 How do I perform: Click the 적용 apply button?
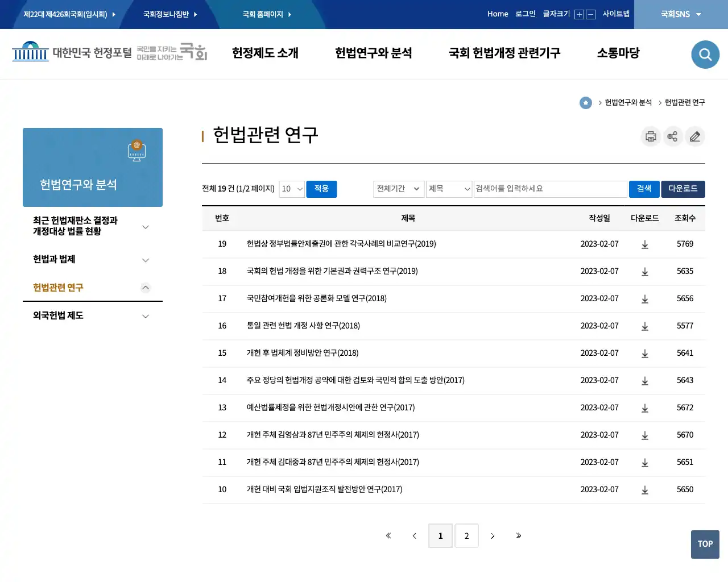[321, 189]
